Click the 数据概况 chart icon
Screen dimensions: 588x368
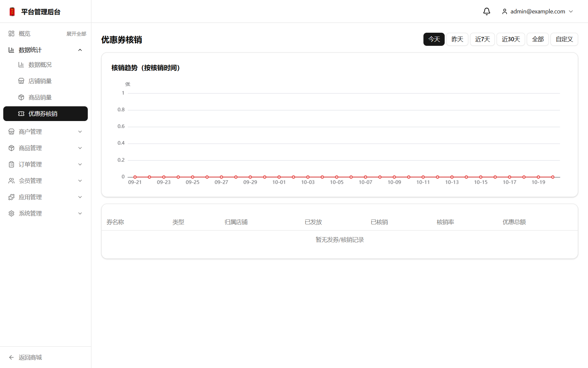tap(21, 64)
